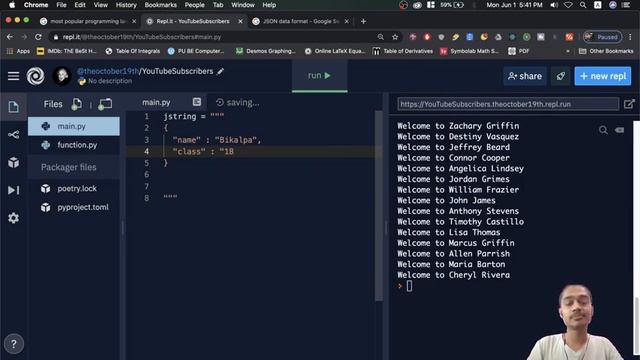Open the View menu
Screen dimensions: 640x360
[100, 5]
